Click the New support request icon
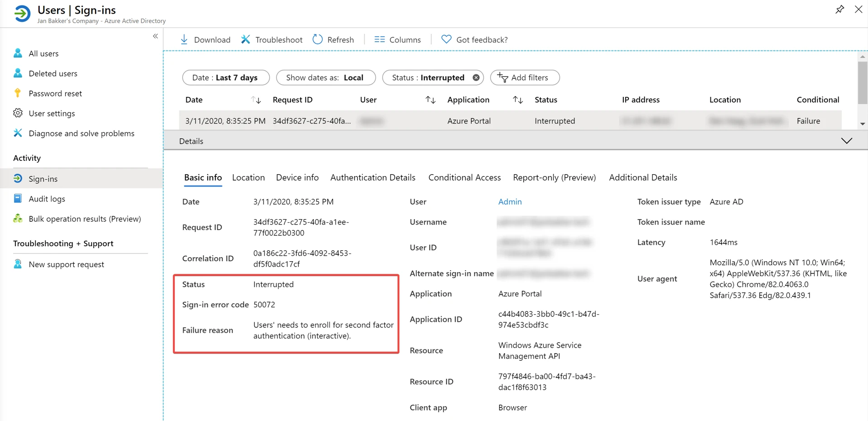The height and width of the screenshot is (421, 868). (x=18, y=264)
